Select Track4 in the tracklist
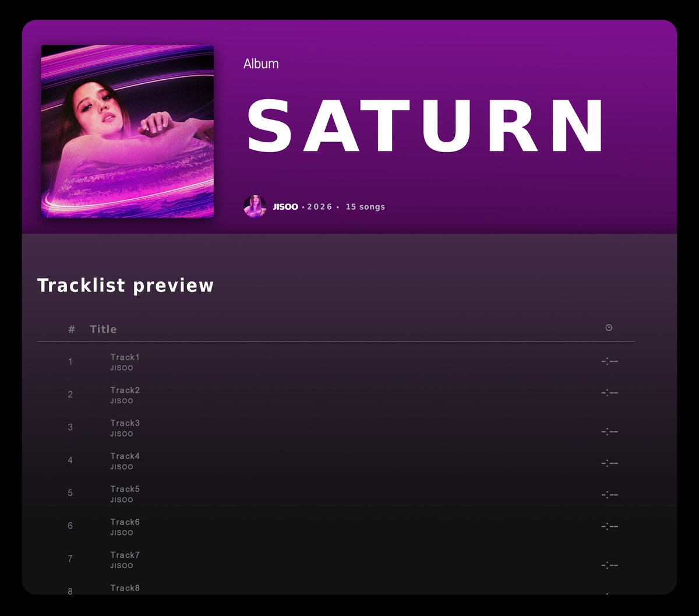Image resolution: width=699 pixels, height=616 pixels. click(125, 456)
